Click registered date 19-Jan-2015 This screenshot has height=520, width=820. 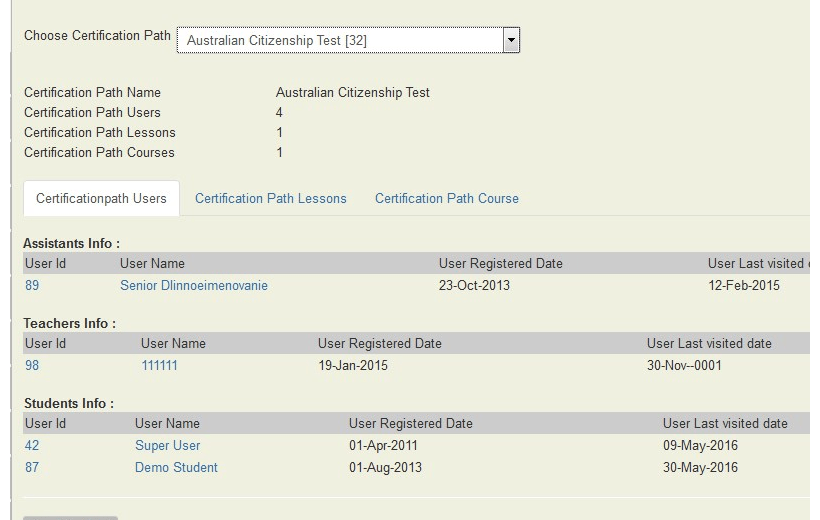(353, 365)
